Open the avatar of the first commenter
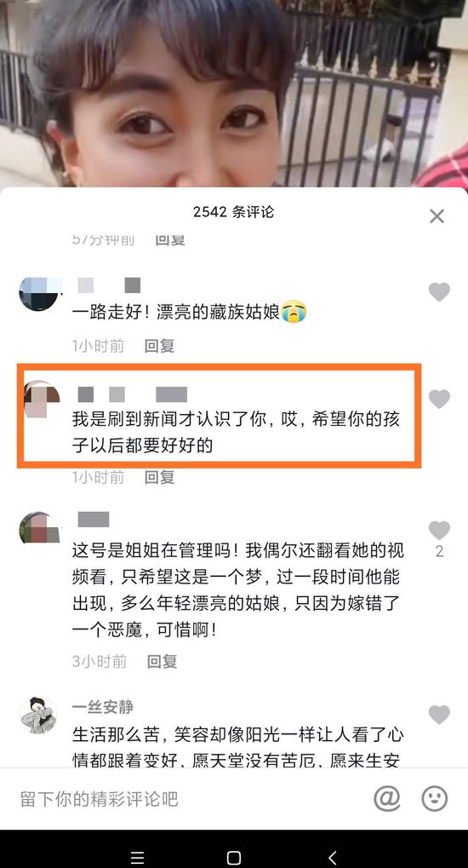This screenshot has height=868, width=468. pos(39,294)
